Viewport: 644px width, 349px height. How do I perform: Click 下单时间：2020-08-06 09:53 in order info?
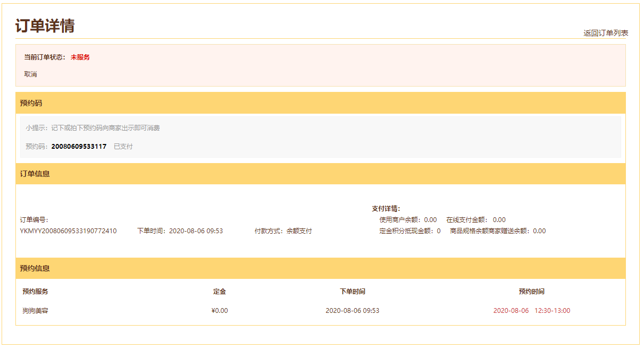click(180, 231)
